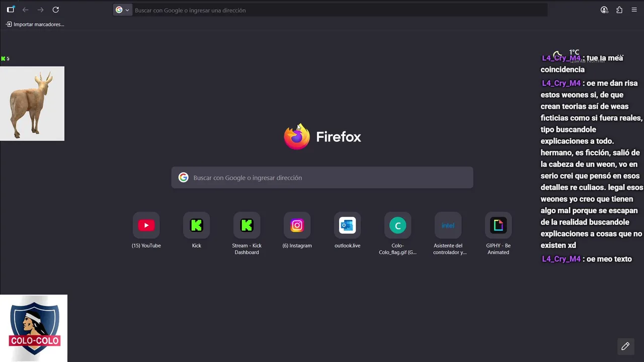
Task: Click the pencil customize page icon
Action: pos(625,346)
